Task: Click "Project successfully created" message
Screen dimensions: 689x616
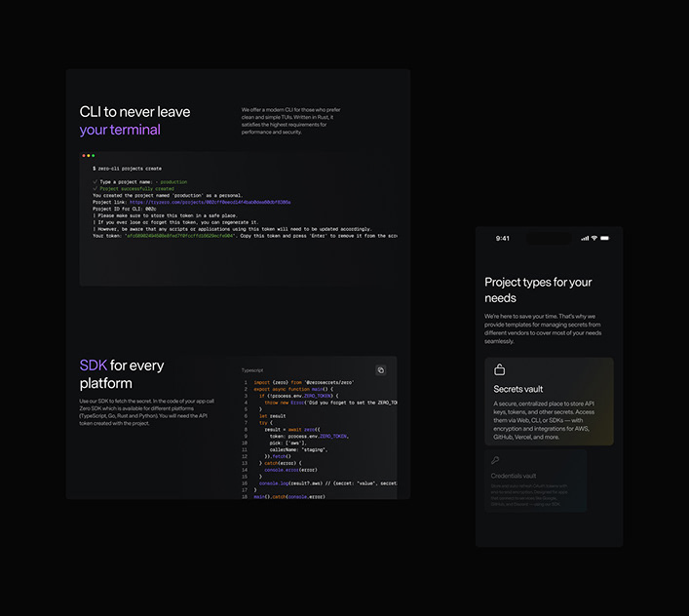Action: pos(136,189)
